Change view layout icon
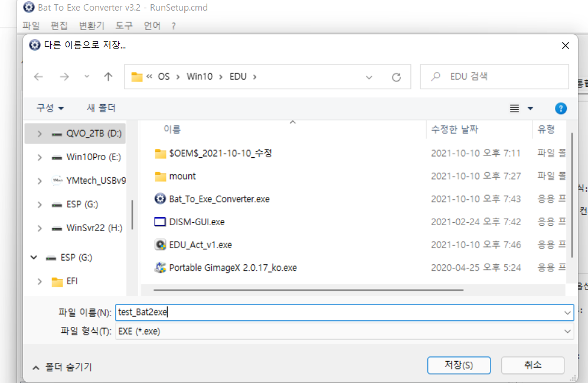 [x=515, y=109]
